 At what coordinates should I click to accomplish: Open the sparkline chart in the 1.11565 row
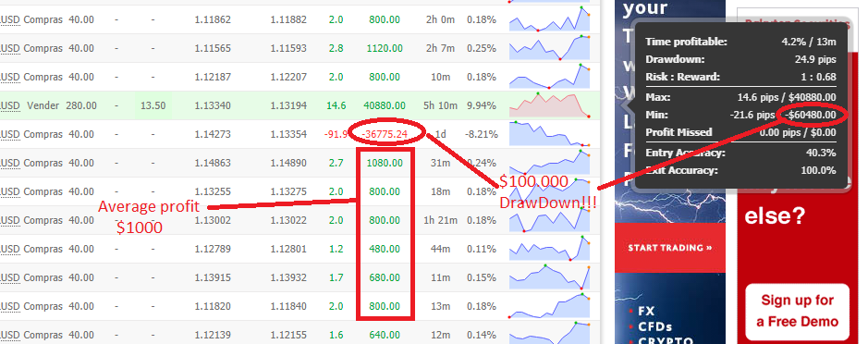click(x=550, y=48)
